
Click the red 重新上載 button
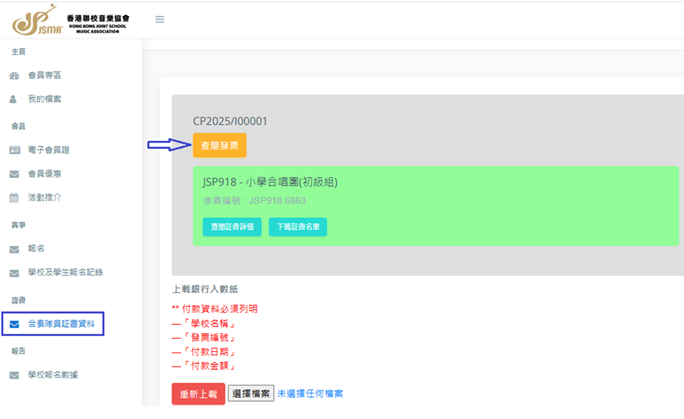click(198, 394)
